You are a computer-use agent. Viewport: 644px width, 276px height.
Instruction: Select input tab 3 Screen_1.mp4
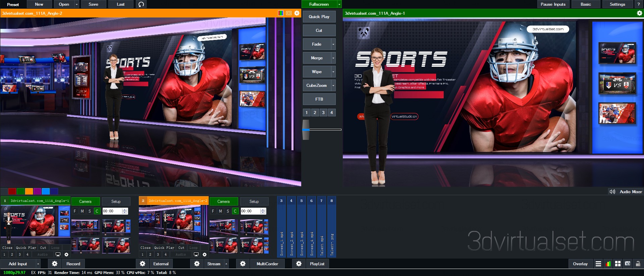point(281,227)
